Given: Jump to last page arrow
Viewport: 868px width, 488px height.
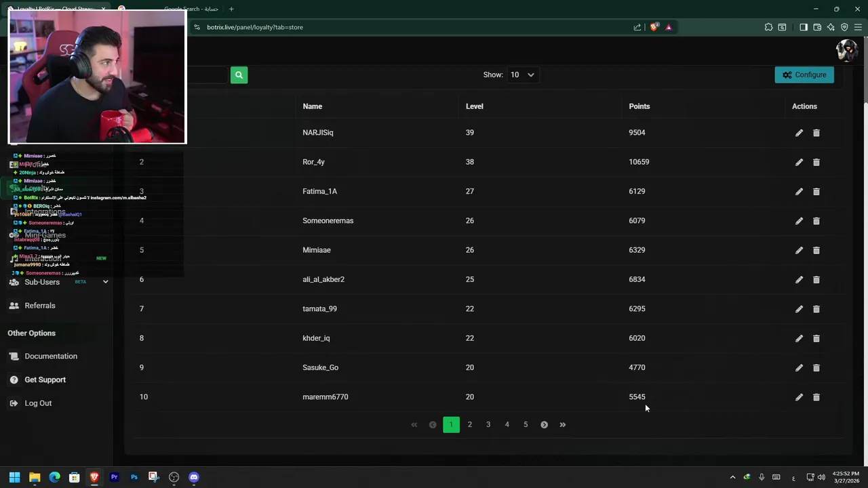Looking at the screenshot, I should [x=563, y=425].
